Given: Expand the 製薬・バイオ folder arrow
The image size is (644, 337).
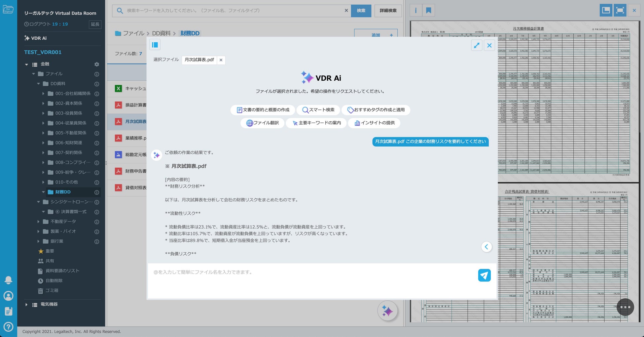Looking at the screenshot, I should pos(38,232).
